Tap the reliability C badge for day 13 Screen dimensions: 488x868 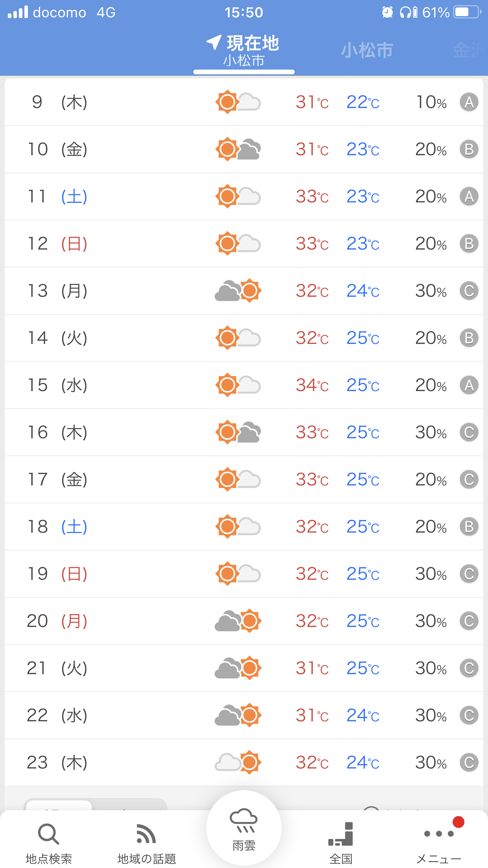click(469, 291)
